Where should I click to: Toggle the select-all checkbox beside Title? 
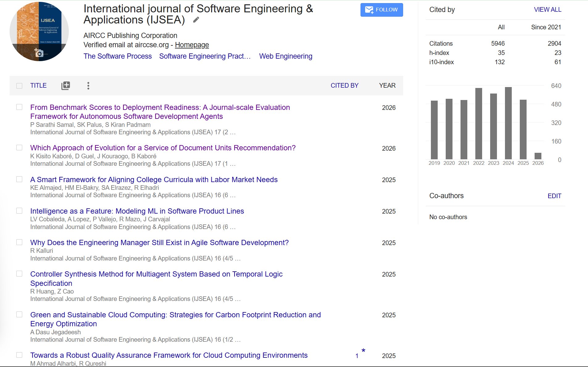(x=19, y=86)
